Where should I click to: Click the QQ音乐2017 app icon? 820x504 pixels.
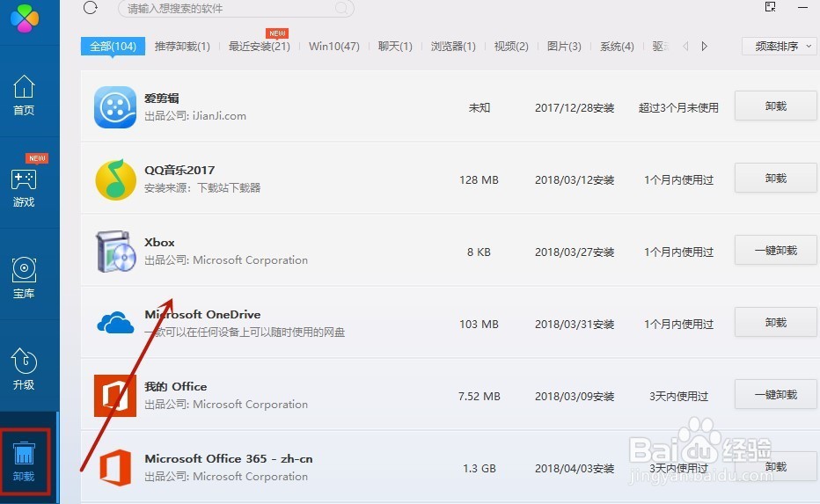pyautogui.click(x=115, y=179)
